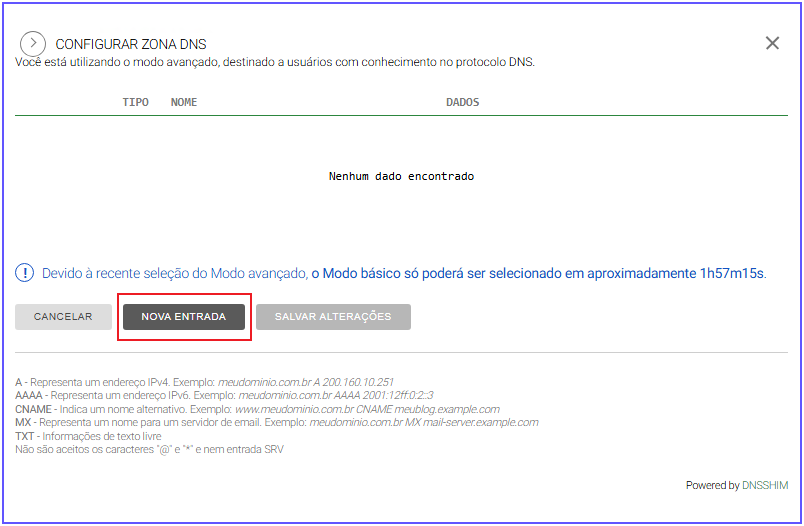
Task: Close the DNS zone configuration dialog
Action: click(x=772, y=43)
